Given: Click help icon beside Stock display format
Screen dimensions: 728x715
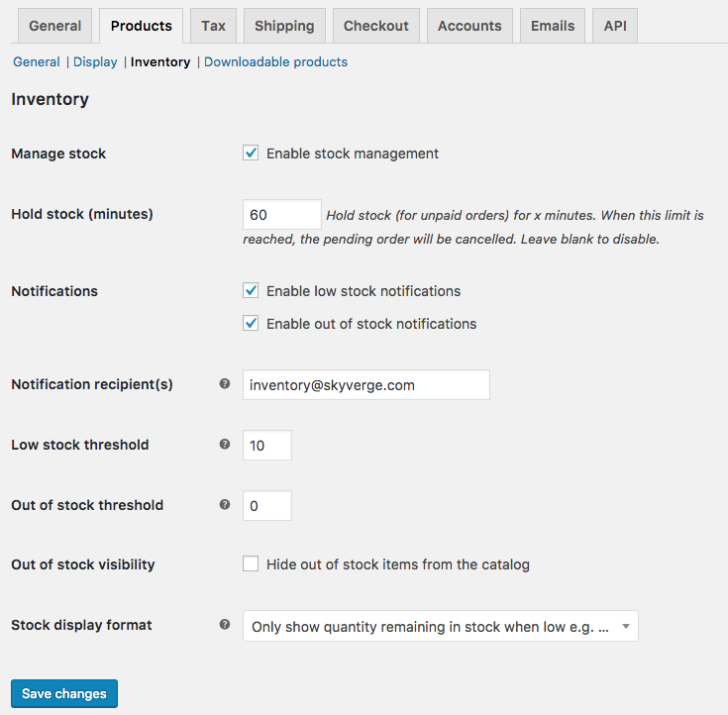Looking at the screenshot, I should [x=225, y=625].
